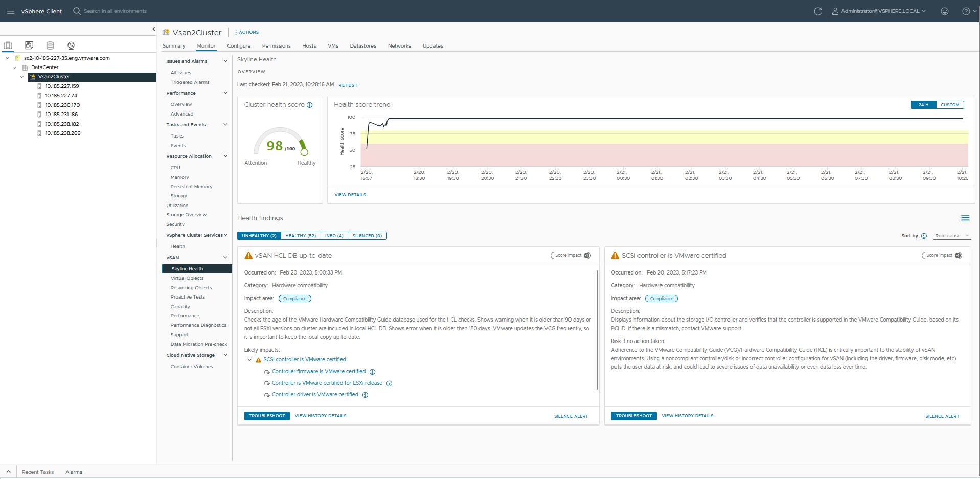Select the 24 H trend range

pyautogui.click(x=923, y=105)
